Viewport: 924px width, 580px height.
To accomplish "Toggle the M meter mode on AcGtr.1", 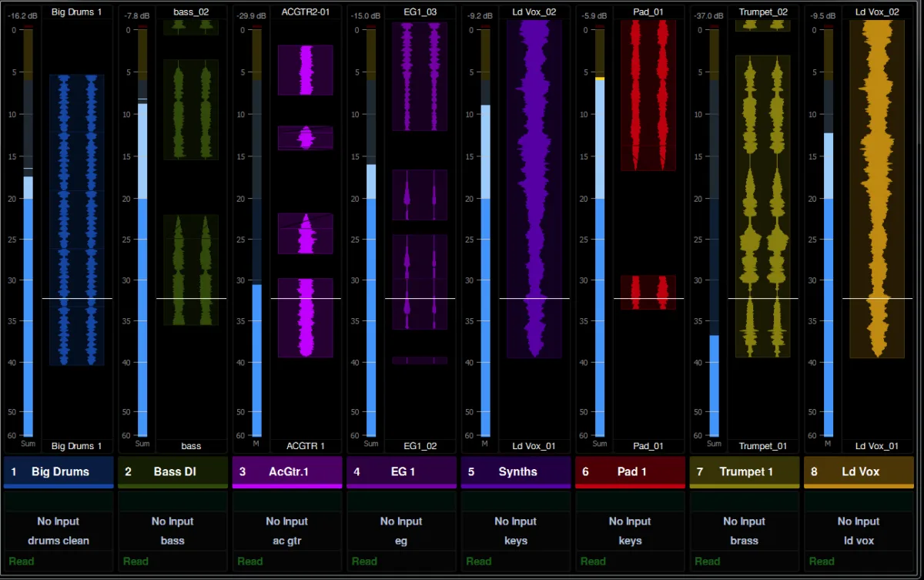I will pyautogui.click(x=256, y=444).
